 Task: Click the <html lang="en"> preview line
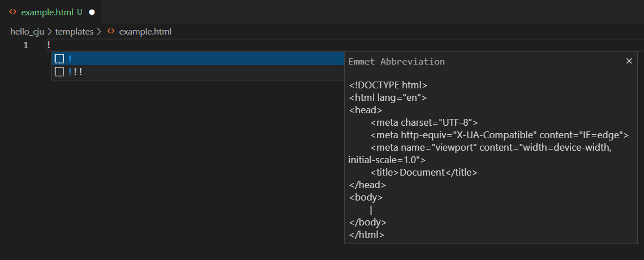(x=388, y=98)
